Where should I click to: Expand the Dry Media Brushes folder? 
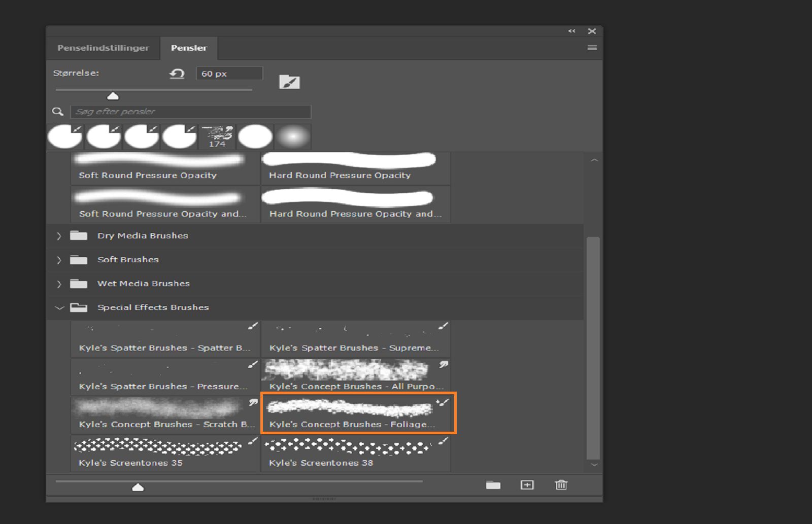pyautogui.click(x=59, y=236)
